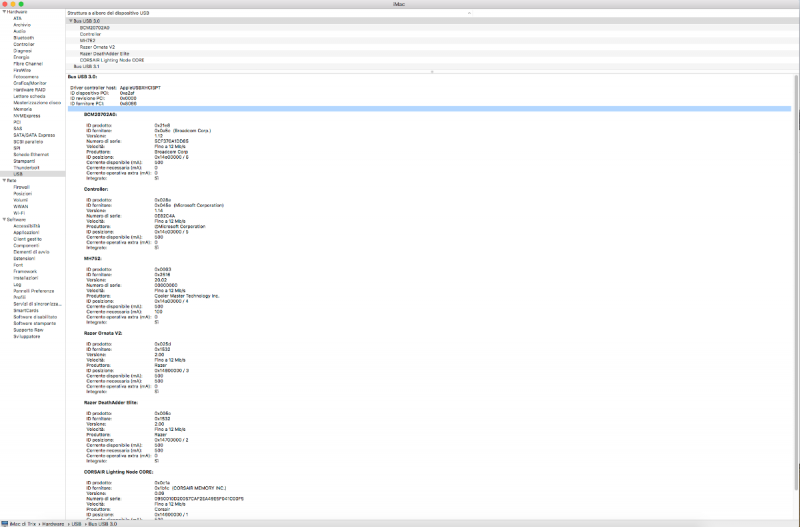Open Installazioni under Software
The height and width of the screenshot is (527, 800).
(26, 278)
